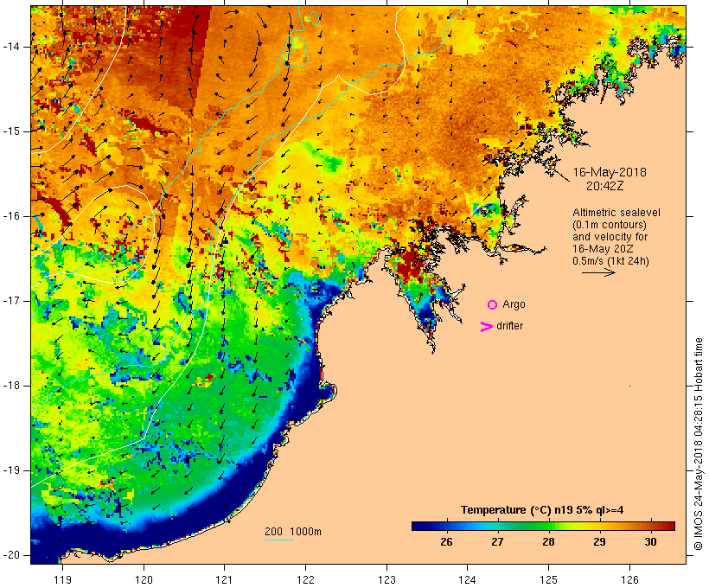Click the longitude axis label 125
The image size is (709, 588).
pyautogui.click(x=548, y=579)
